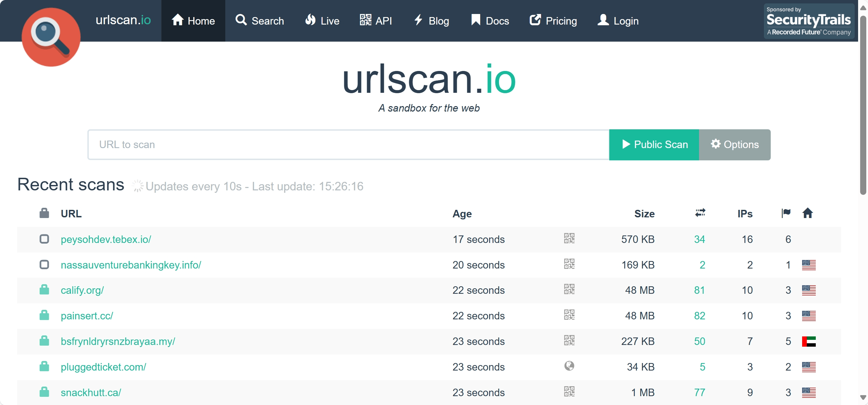Click the QR code icon in nassauventurebankingkey.info row
Viewport: 868px width, 405px height.
click(x=569, y=264)
